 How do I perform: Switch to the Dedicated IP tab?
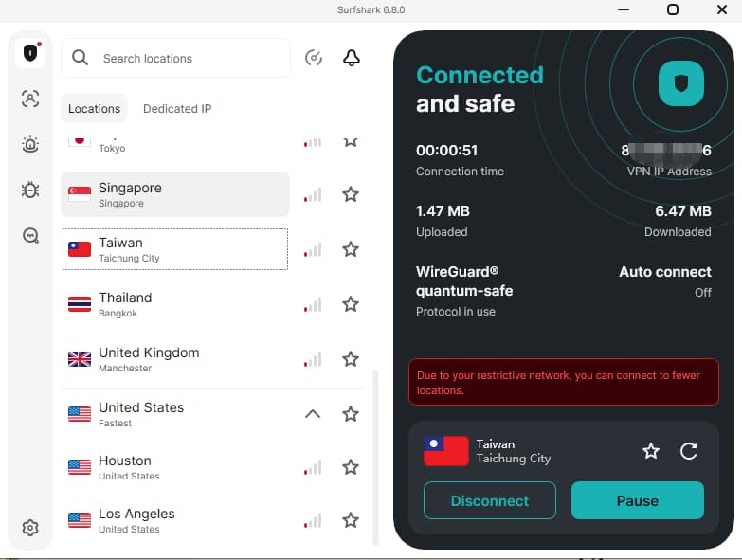coord(177,108)
